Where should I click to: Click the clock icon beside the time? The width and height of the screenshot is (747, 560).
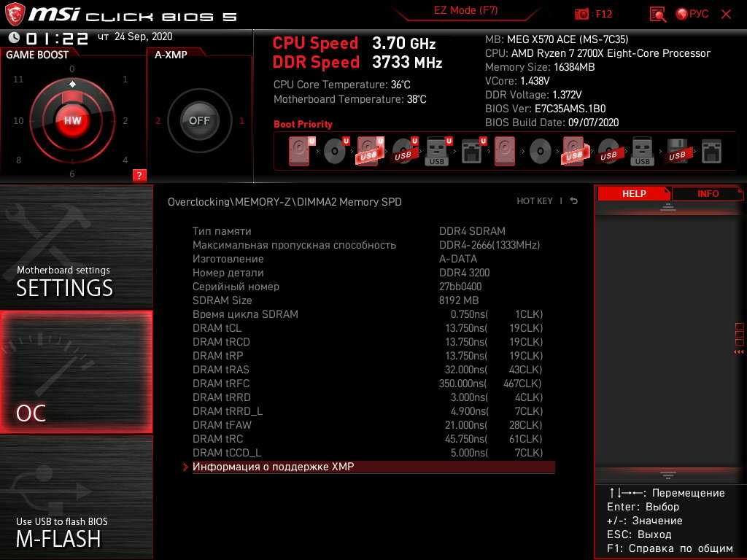(14, 38)
